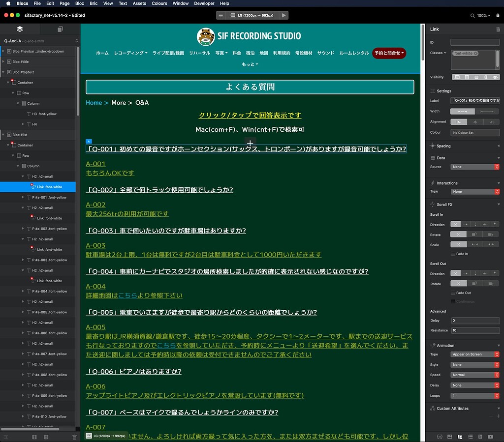Viewport: 504px width, 442px height.
Task: Click the 予約と問合せ red nav button
Action: [389, 53]
